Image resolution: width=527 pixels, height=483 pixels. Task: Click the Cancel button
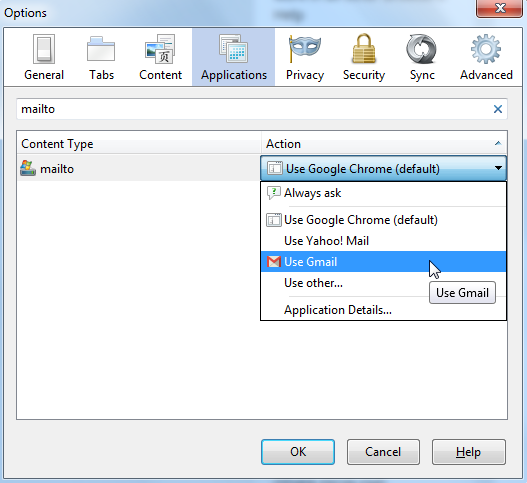click(383, 452)
